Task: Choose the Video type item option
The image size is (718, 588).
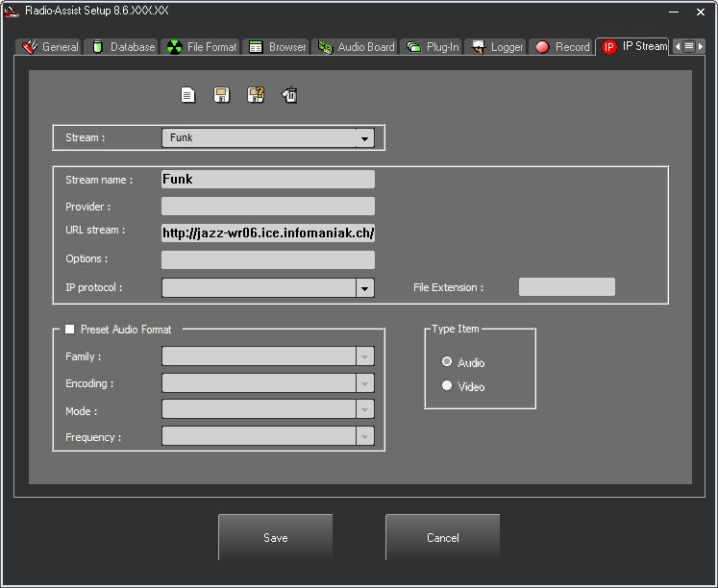Action: 447,386
